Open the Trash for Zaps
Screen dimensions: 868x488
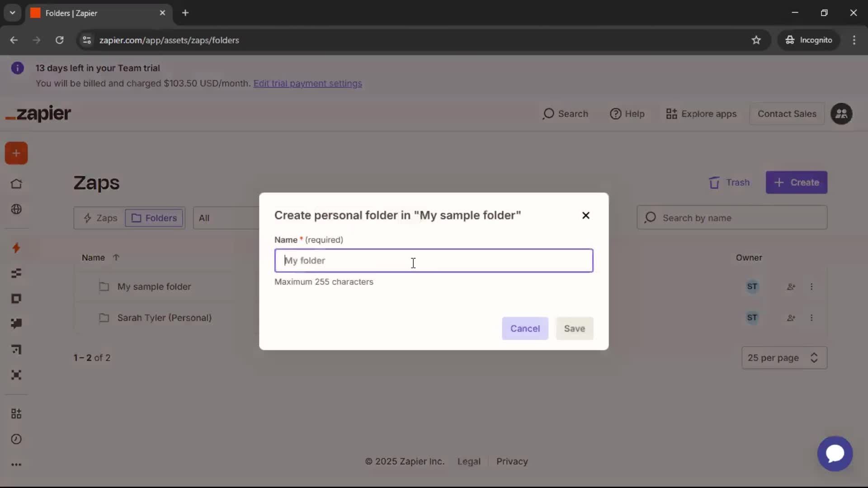click(729, 183)
